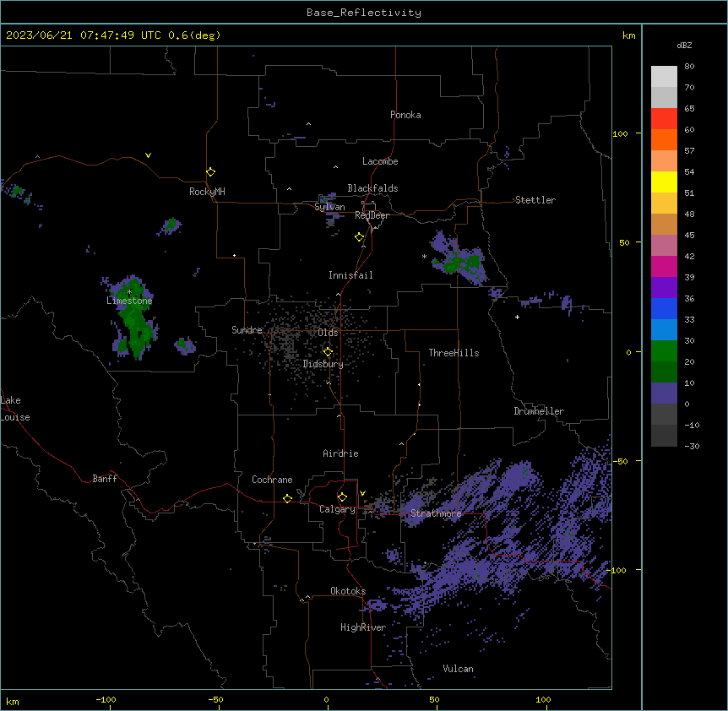Click the RedDeer city label
Image resolution: width=728 pixels, height=711 pixels.
click(x=372, y=215)
